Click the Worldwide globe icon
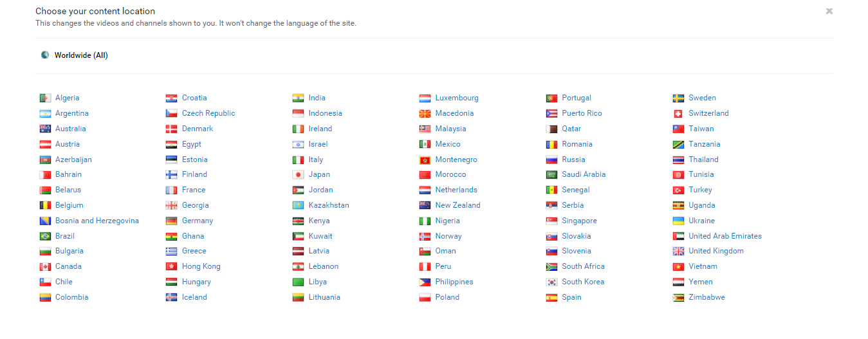 pyautogui.click(x=45, y=55)
